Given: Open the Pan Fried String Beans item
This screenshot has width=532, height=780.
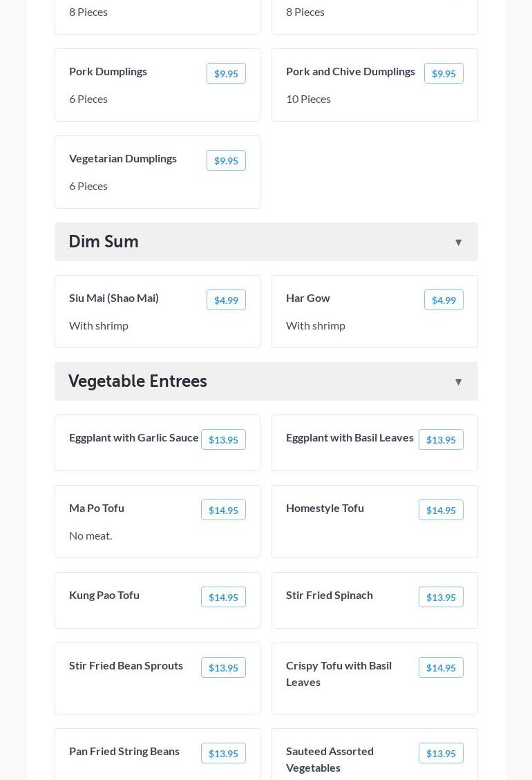Looking at the screenshot, I should click(x=124, y=752).
